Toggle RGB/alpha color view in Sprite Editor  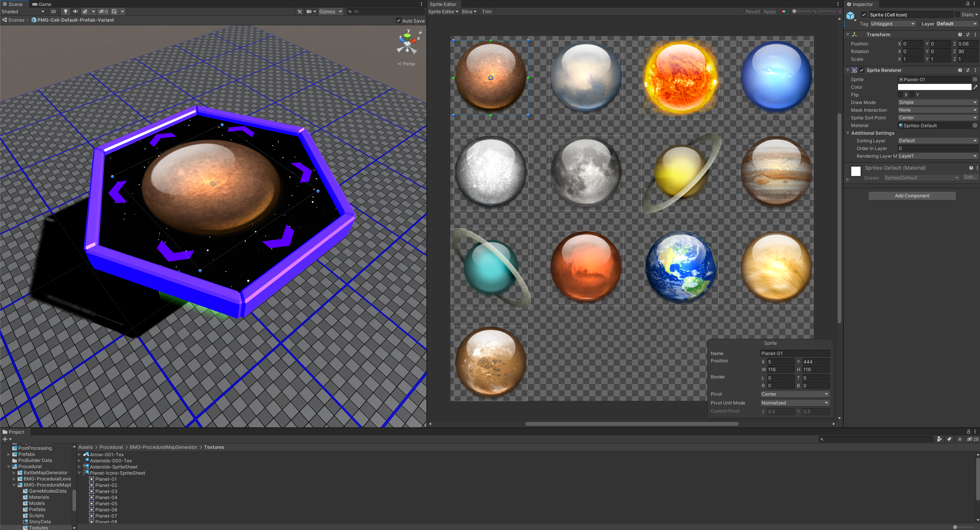(x=784, y=11)
